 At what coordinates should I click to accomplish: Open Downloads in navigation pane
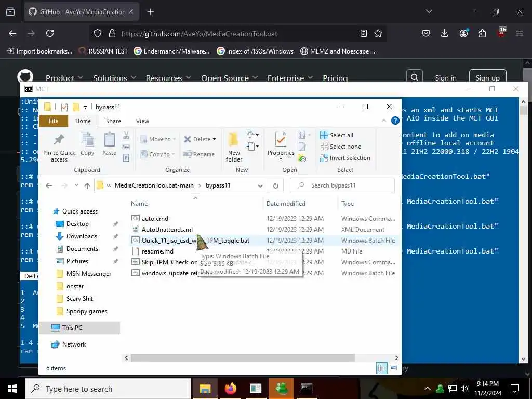click(82, 236)
